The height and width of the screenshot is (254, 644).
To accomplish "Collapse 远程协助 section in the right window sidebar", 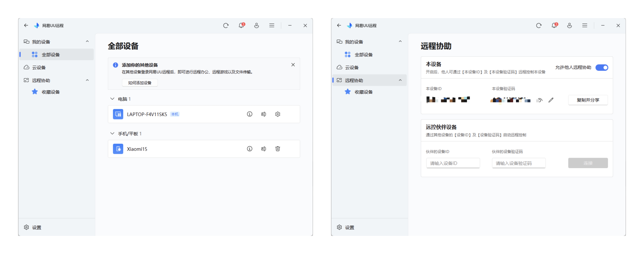I will pyautogui.click(x=400, y=80).
